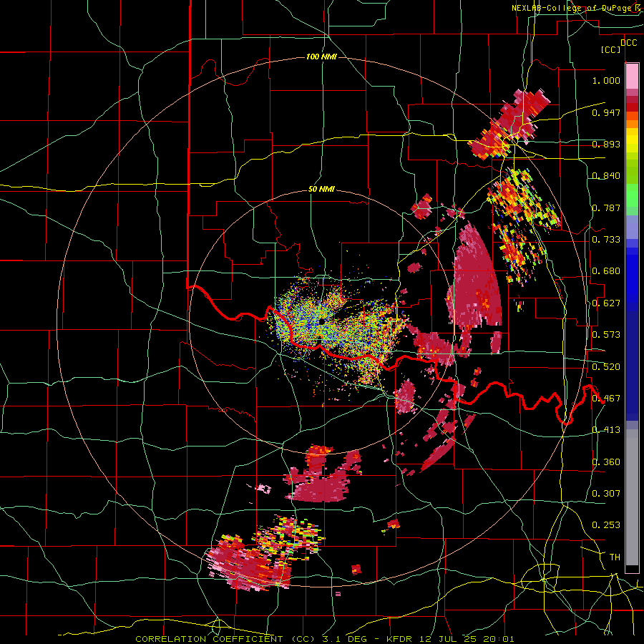Click the [CC] legend unit label
Screen dimensions: 644x644
611,49
